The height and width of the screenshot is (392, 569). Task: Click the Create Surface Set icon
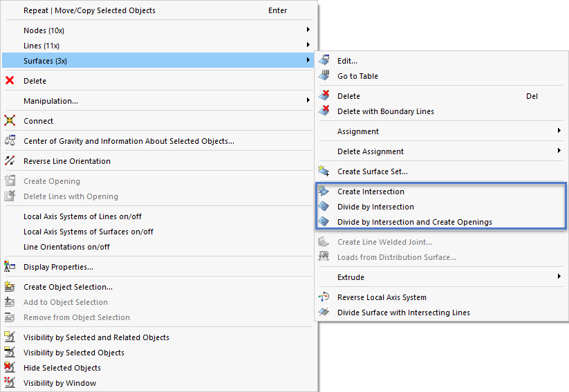pyautogui.click(x=324, y=171)
